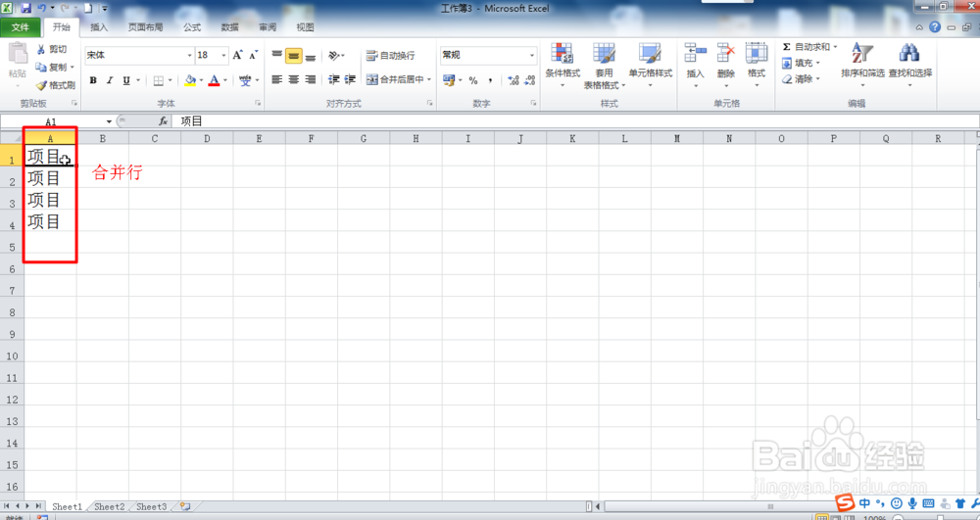This screenshot has width=980, height=520.
Task: Switch to the 页面布局 tab
Action: (146, 27)
